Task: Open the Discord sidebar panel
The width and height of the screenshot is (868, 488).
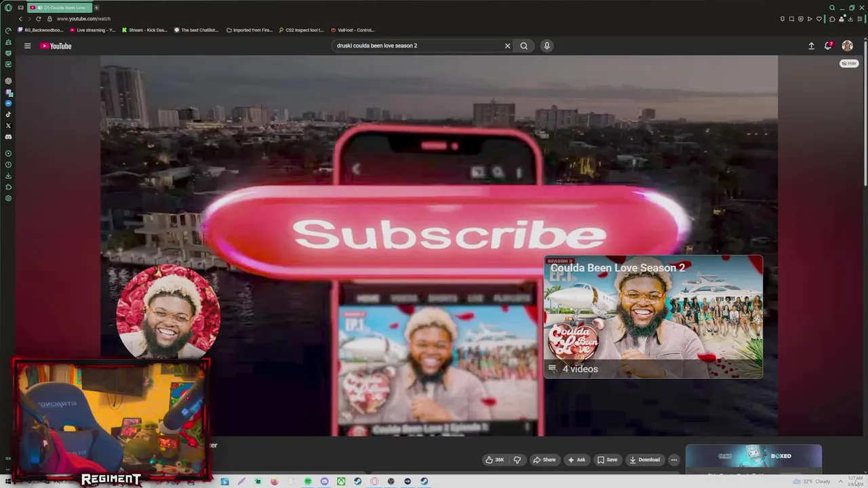Action: click(x=8, y=137)
